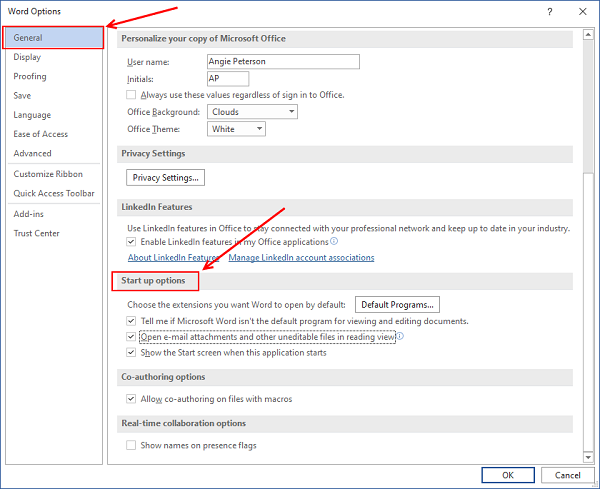The image size is (600, 489).
Task: Click into the User name field
Action: [x=282, y=62]
